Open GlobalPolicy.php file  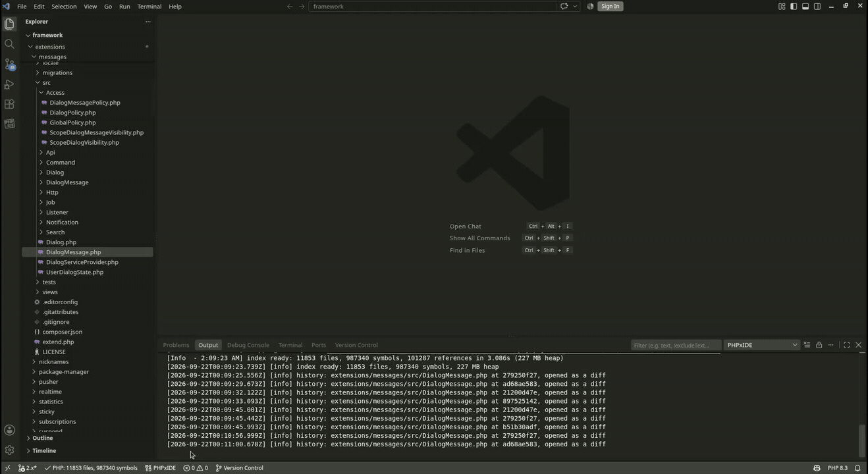tap(72, 122)
